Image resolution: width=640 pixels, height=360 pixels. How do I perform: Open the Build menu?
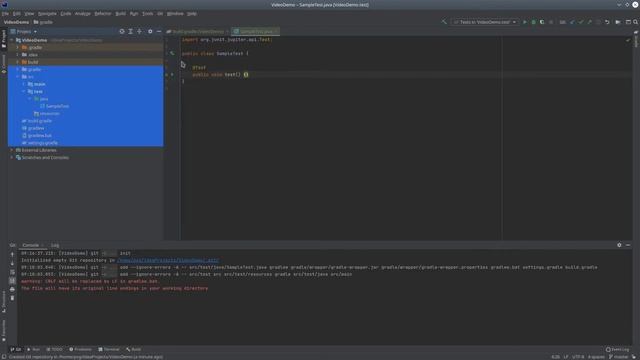pos(120,13)
